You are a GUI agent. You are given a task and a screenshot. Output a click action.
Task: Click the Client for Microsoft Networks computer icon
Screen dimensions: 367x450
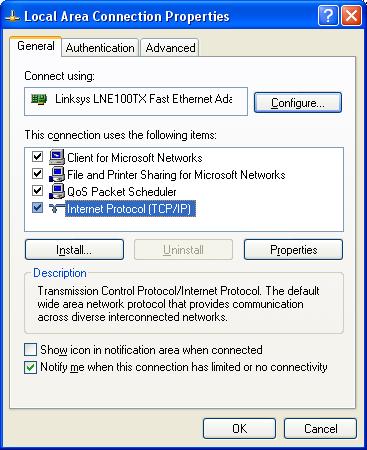tap(57, 157)
